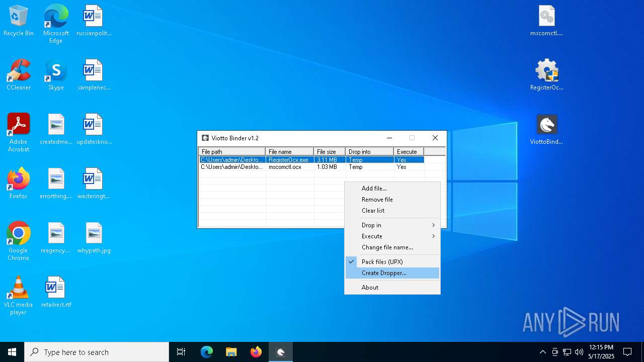The height and width of the screenshot is (362, 644).
Task: Open Edge from the taskbar
Action: pos(207,352)
